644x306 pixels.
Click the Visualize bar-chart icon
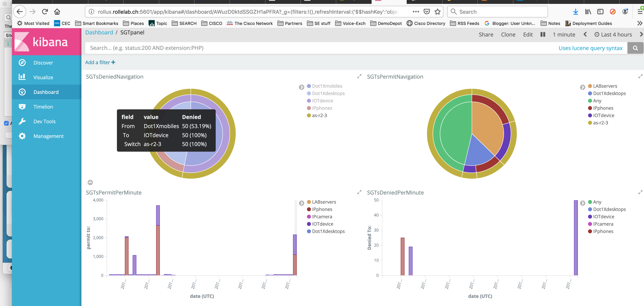[x=22, y=77]
